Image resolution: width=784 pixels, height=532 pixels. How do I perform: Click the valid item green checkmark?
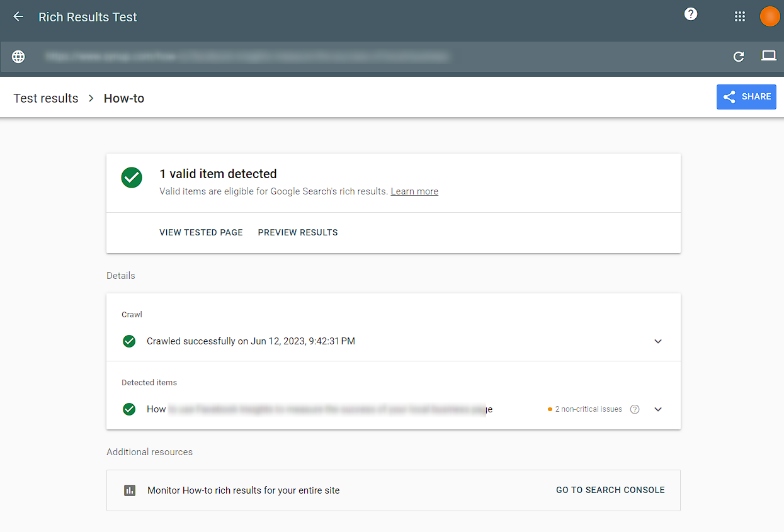click(132, 178)
